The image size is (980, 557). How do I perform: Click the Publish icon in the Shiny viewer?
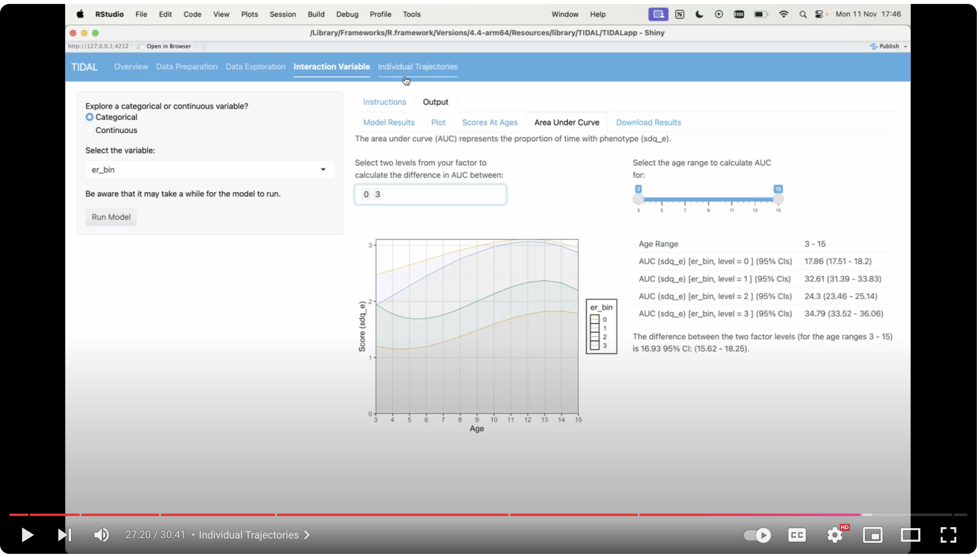click(873, 46)
